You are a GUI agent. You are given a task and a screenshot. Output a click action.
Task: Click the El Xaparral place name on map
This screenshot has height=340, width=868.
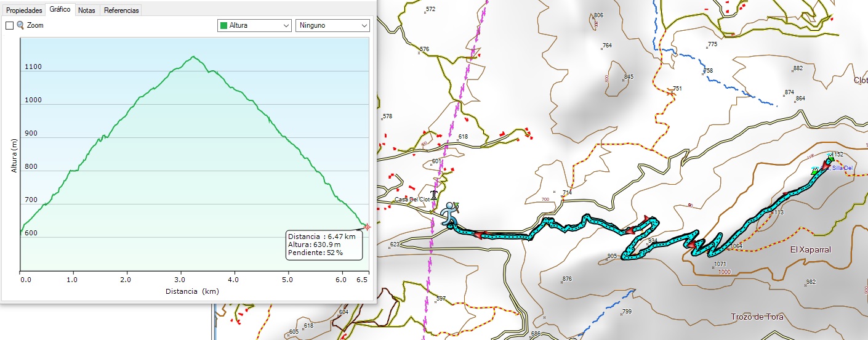click(811, 250)
